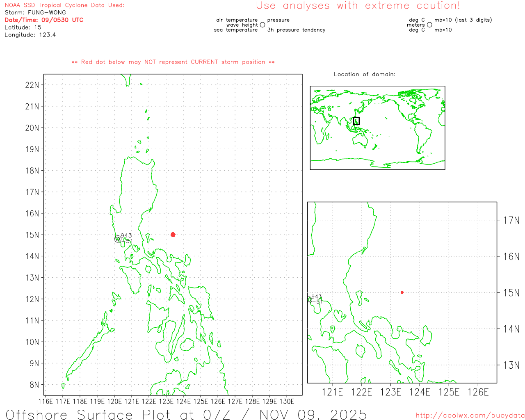Click the black domain box on the world map
525x420 pixels.
coord(356,121)
